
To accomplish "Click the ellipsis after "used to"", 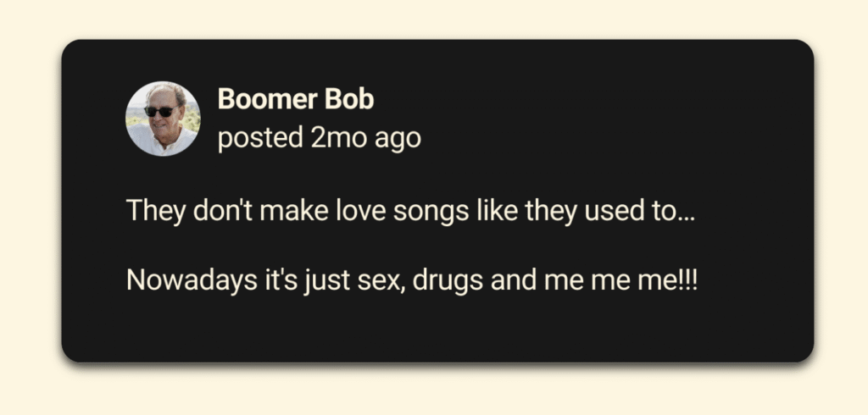I will (686, 215).
